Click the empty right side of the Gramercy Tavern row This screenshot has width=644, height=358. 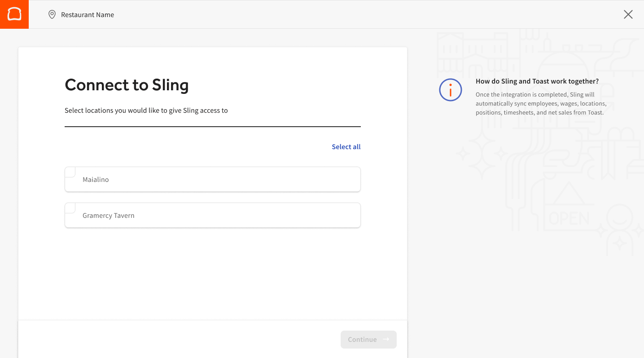(292, 216)
